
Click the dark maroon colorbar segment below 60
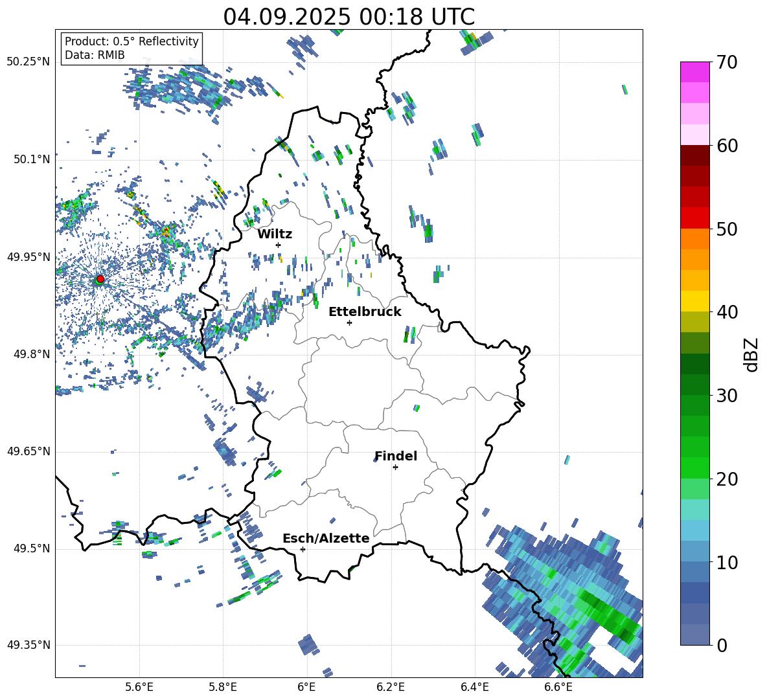694,155
